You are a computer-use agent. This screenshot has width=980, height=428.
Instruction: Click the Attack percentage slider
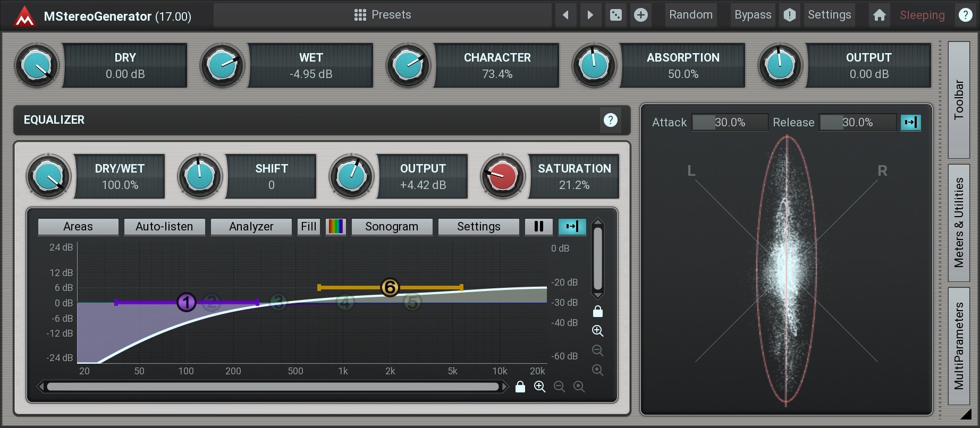pos(729,123)
